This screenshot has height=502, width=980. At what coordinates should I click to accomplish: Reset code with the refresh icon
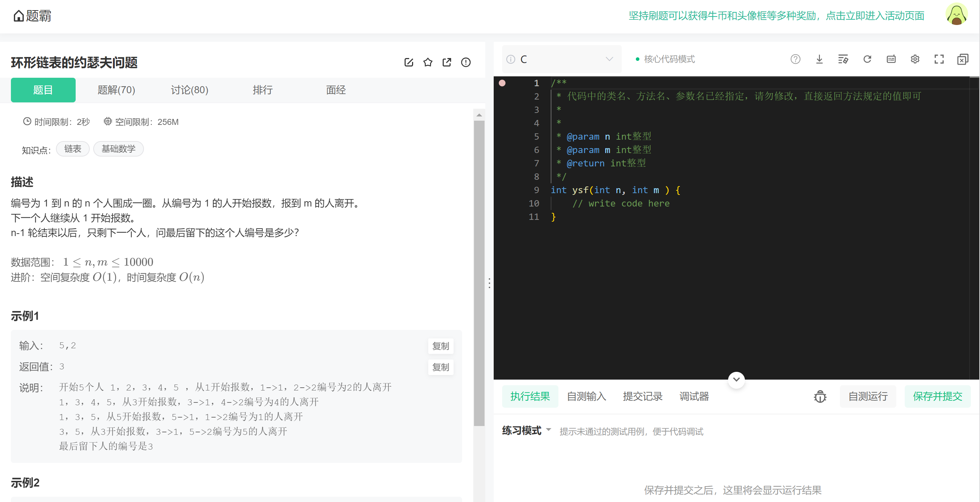[867, 59]
